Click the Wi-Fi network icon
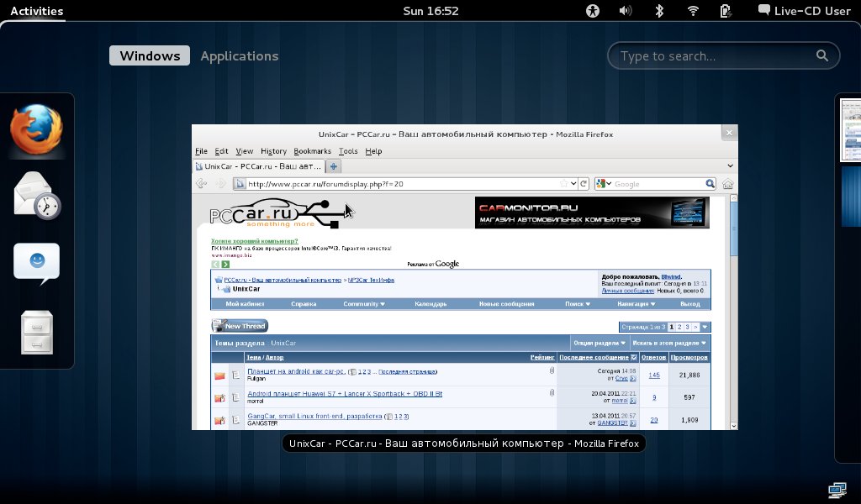This screenshot has height=504, width=861. (x=693, y=11)
